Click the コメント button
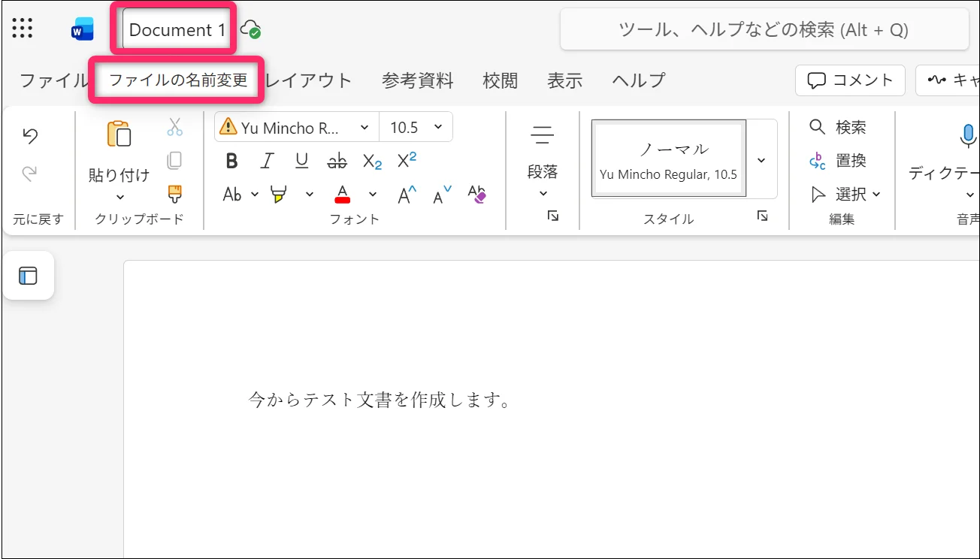This screenshot has height=559, width=980. click(850, 80)
